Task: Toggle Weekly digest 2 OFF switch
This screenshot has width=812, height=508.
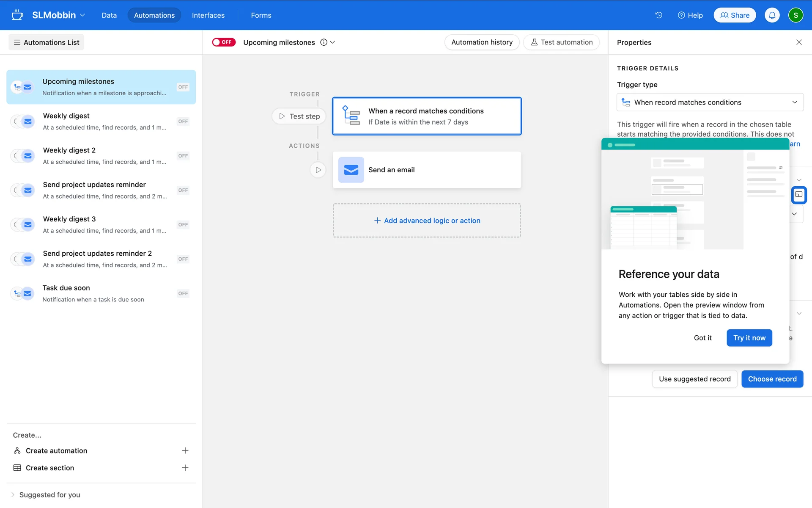Action: (183, 156)
